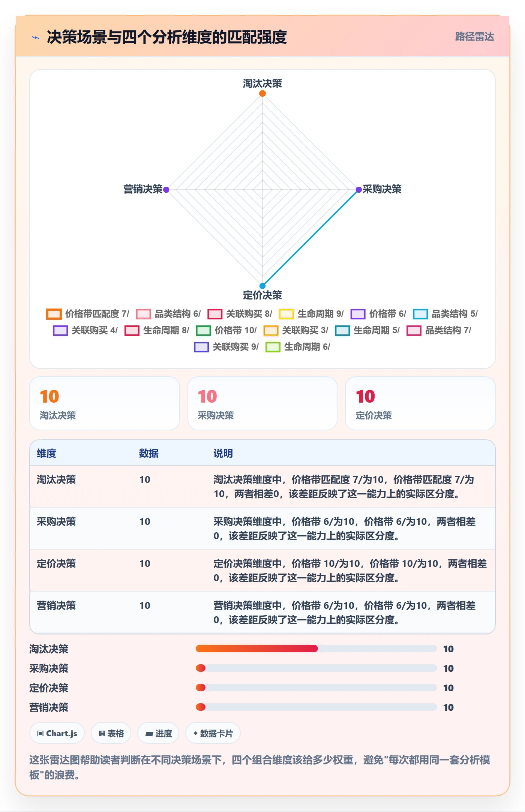525x812 pixels.
Task: Click the Chart.js chip
Action: pos(57,733)
